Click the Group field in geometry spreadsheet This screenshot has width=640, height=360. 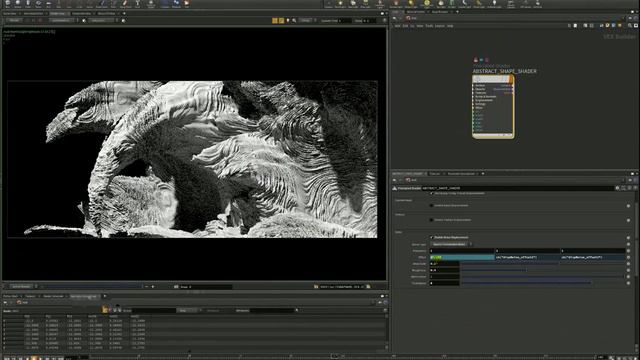(153, 310)
